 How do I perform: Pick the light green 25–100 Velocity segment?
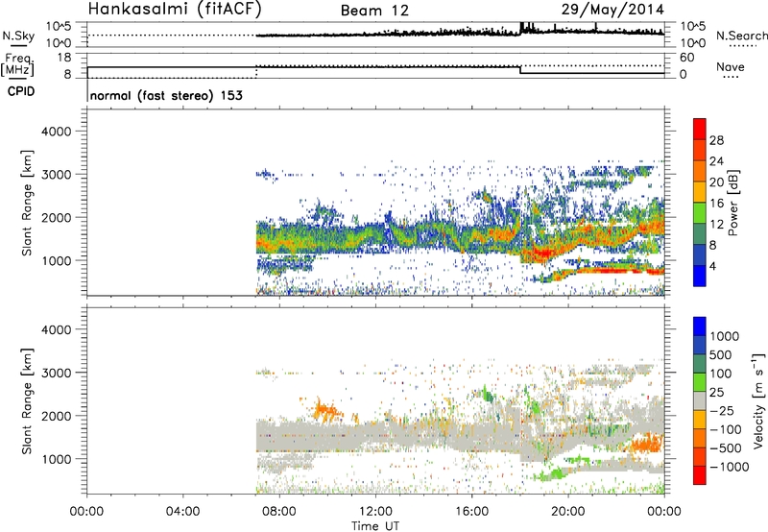click(700, 382)
